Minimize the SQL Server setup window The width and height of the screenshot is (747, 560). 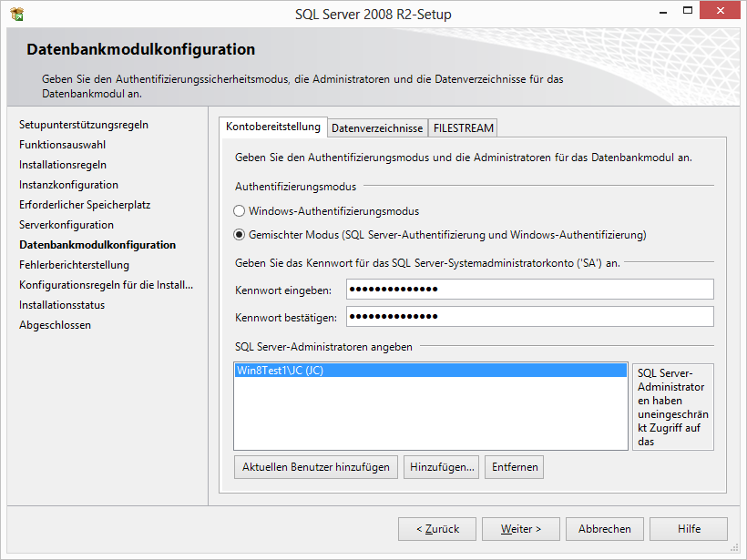click(662, 12)
